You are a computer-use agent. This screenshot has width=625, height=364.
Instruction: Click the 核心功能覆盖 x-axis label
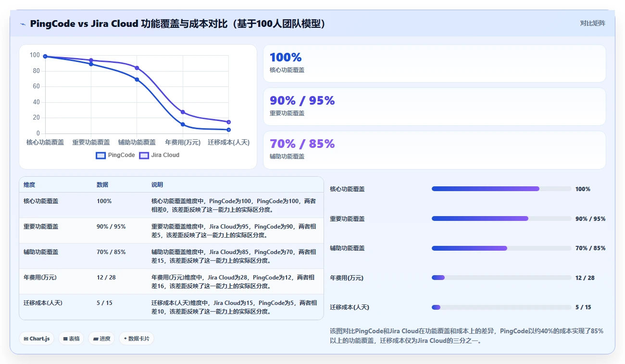click(x=45, y=143)
